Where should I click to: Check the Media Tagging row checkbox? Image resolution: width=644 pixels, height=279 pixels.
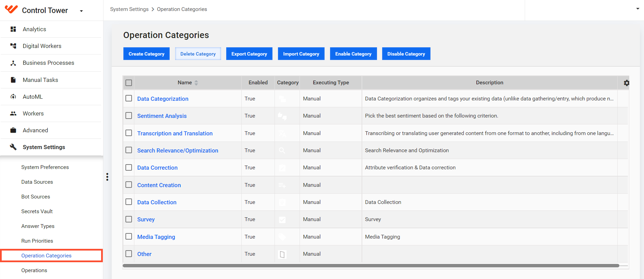coord(129,236)
